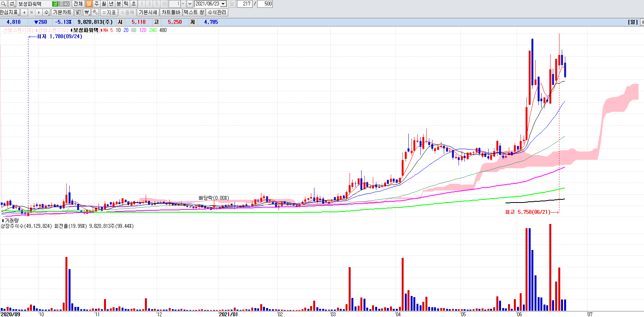Click the 수 adjusted-price icon
Screen dimensions: 644x317
tap(46, 12)
